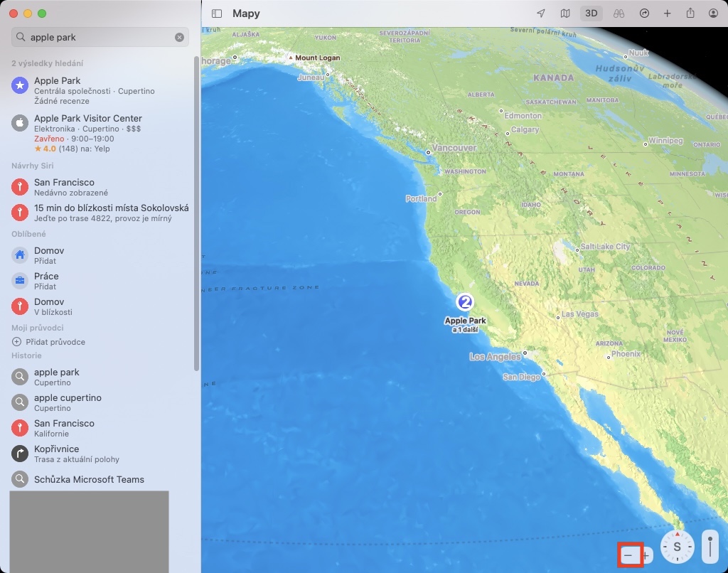Click the Look Around binoculars icon
Screen dimensions: 728x573
pos(619,14)
